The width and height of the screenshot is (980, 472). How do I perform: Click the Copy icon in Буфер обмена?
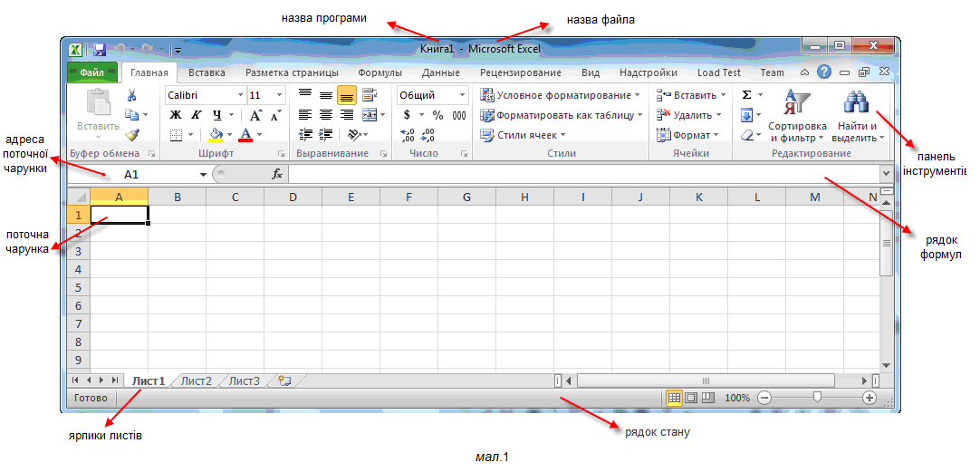131,114
